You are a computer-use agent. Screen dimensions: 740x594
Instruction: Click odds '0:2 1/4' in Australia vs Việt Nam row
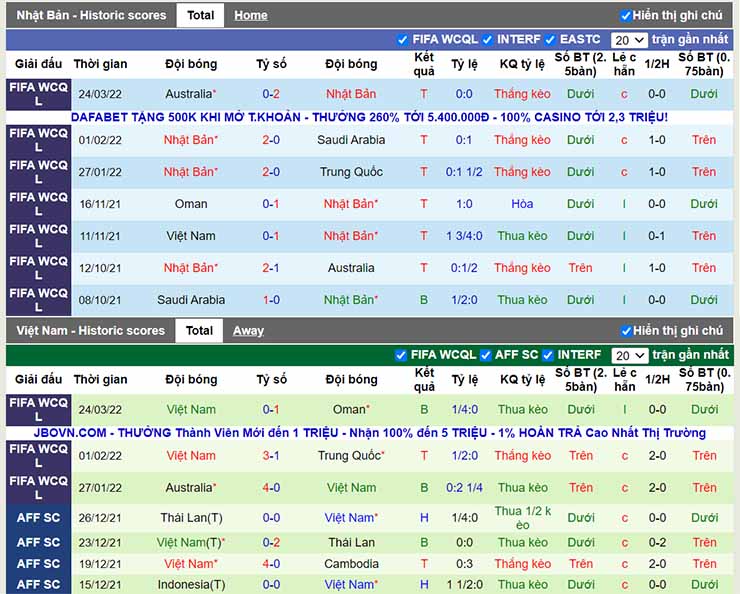coord(464,488)
